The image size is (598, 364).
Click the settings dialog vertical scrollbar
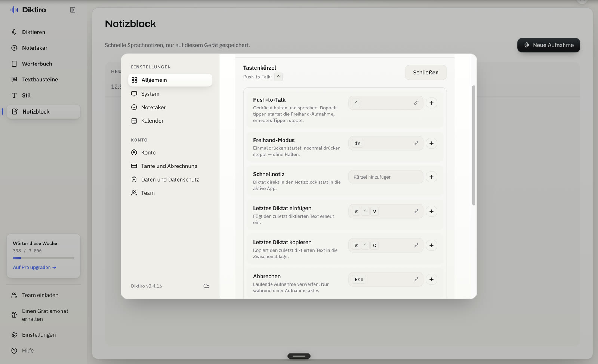474,145
